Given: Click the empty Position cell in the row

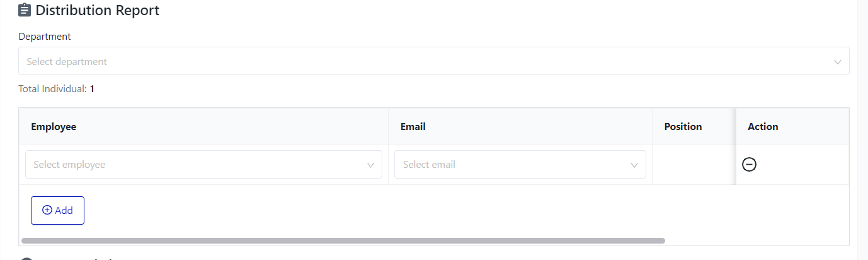Looking at the screenshot, I should coord(693,165).
